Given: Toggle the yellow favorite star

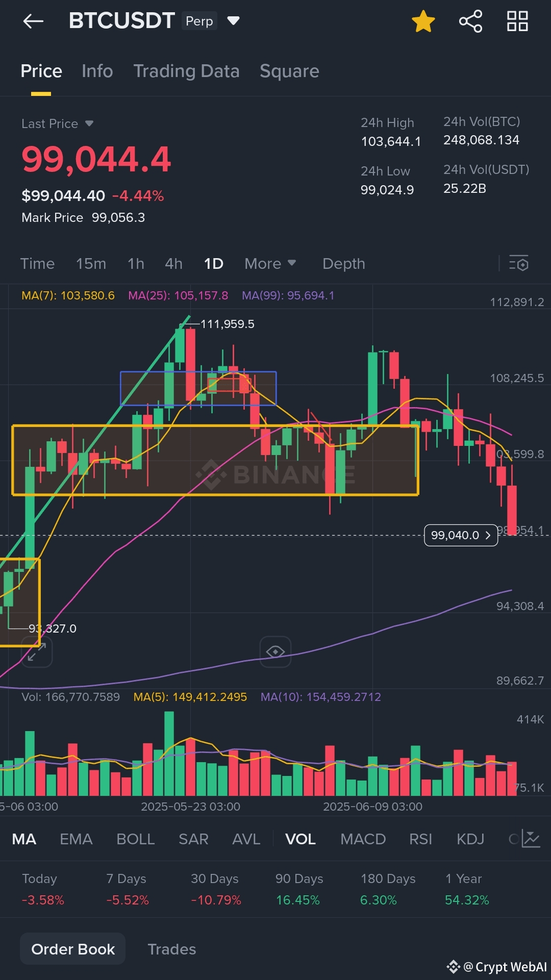Looking at the screenshot, I should 423,21.
